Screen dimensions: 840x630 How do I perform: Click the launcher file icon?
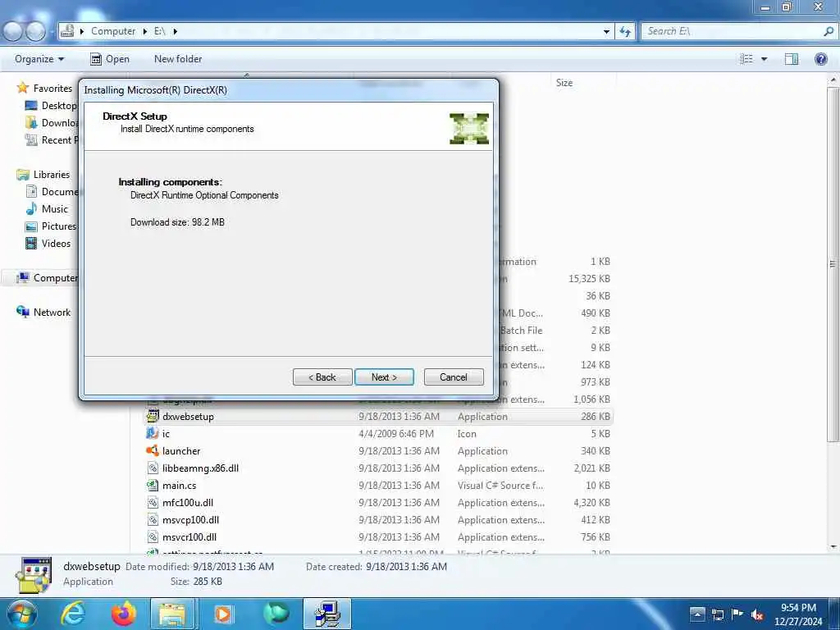point(153,451)
